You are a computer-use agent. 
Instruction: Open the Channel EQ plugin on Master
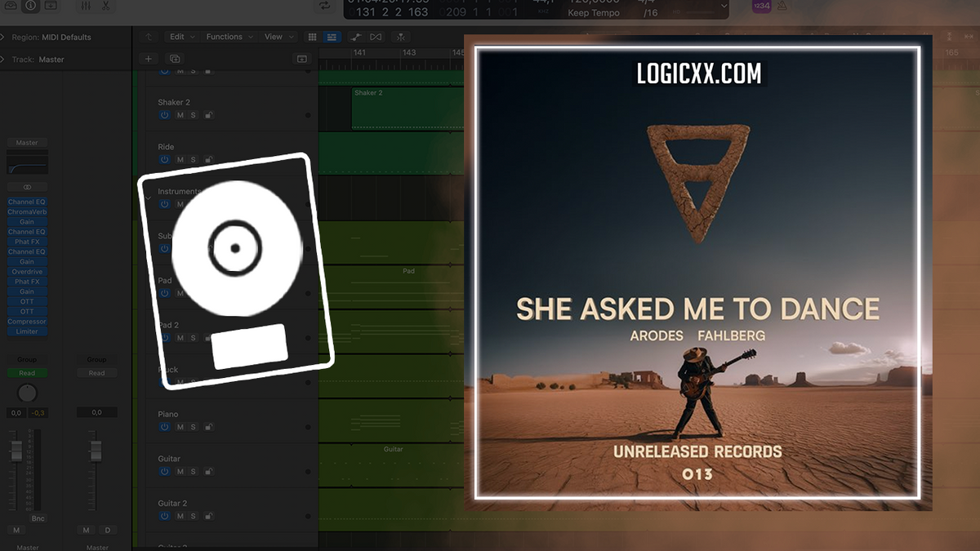click(x=27, y=202)
